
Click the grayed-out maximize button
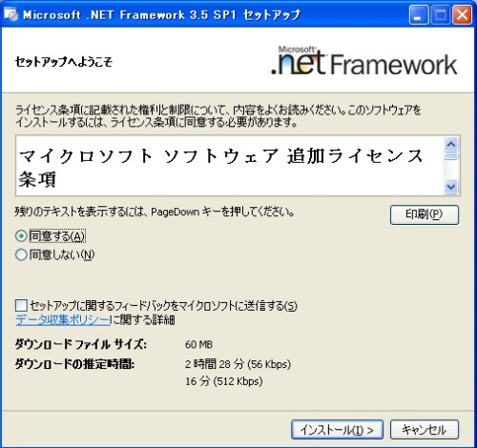[x=440, y=15]
